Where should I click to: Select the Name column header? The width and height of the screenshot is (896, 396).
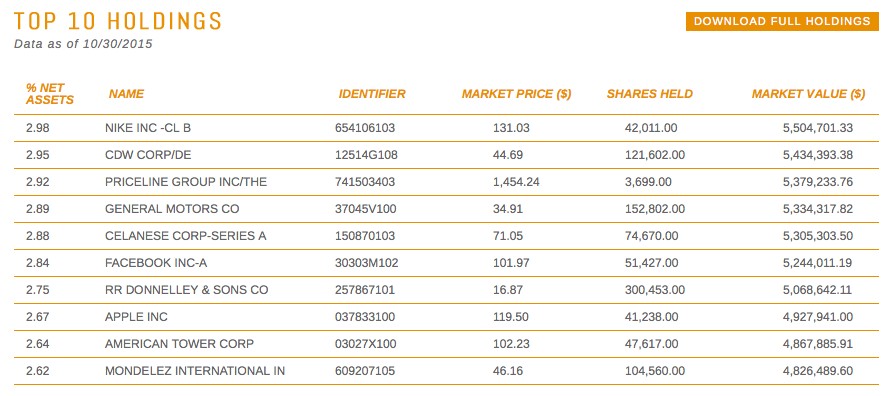pos(126,94)
